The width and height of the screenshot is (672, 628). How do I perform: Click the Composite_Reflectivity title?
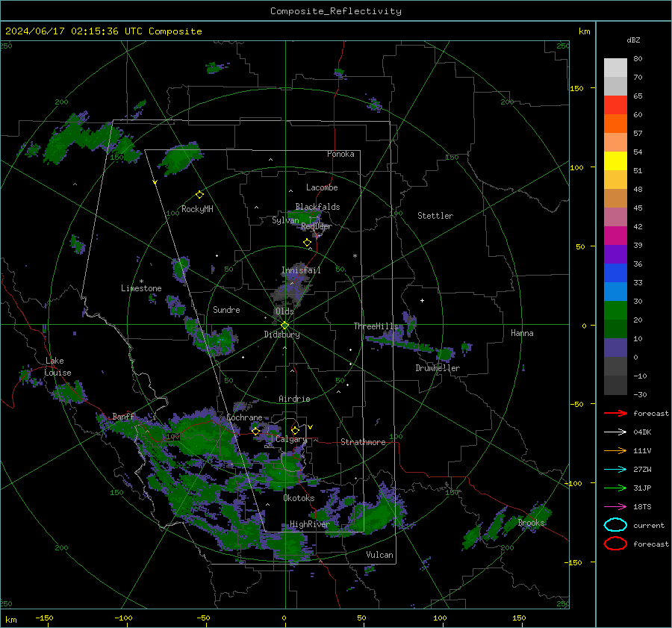coord(336,11)
